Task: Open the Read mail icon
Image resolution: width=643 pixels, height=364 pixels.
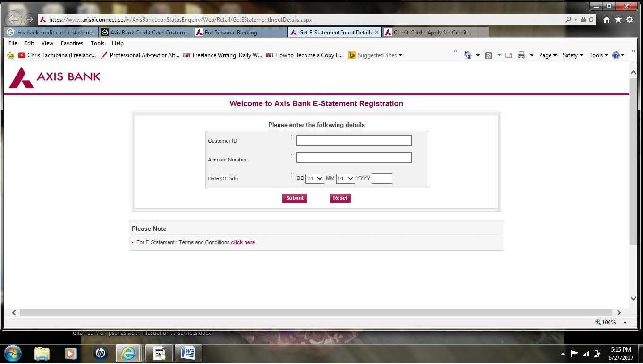Action: (508, 55)
